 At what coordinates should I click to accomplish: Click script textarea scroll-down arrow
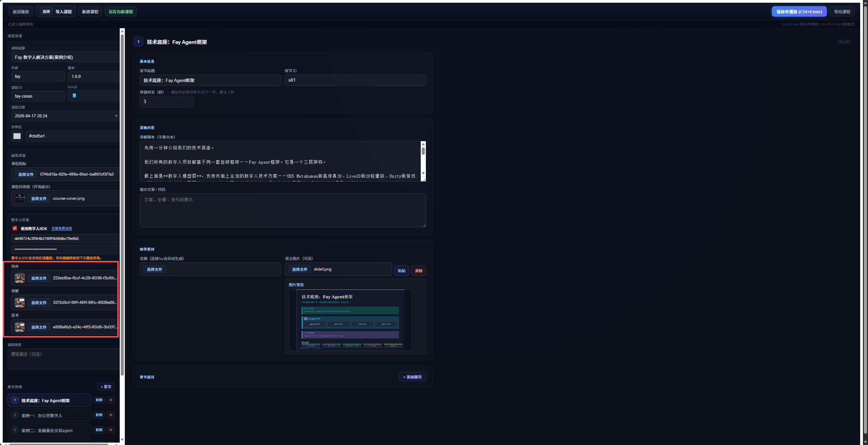(423, 173)
